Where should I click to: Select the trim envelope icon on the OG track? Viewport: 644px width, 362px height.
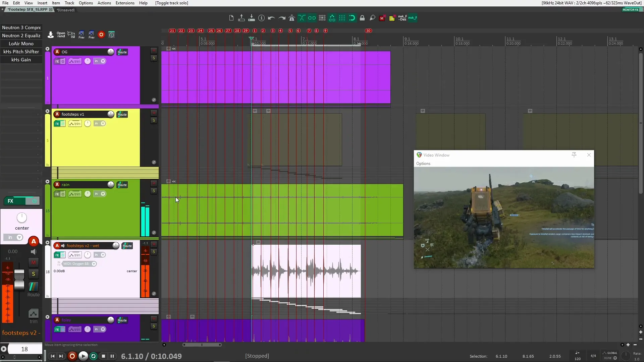(x=75, y=61)
